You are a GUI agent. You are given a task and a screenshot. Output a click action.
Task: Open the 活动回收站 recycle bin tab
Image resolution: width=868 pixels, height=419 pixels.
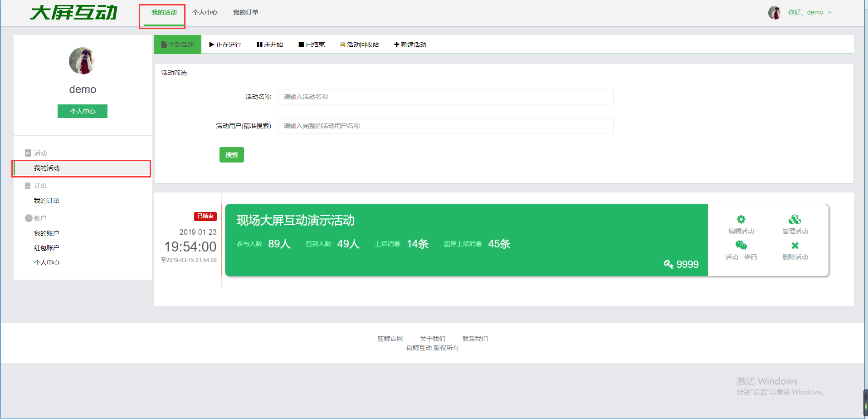tap(359, 44)
